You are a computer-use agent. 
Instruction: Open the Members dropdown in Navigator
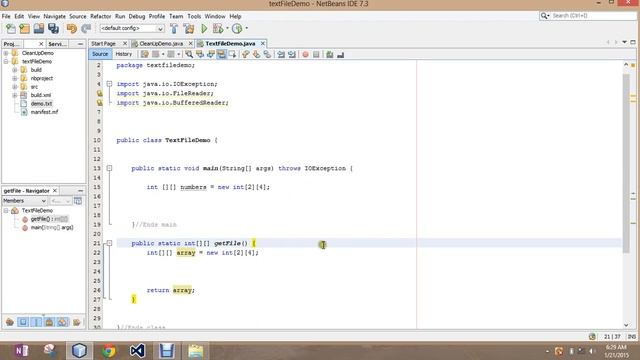click(24, 201)
